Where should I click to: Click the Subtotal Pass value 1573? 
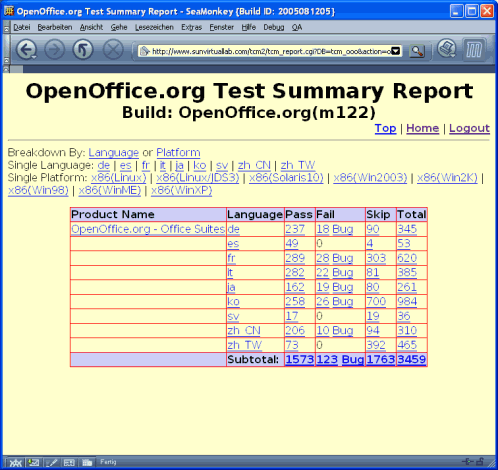[300, 359]
